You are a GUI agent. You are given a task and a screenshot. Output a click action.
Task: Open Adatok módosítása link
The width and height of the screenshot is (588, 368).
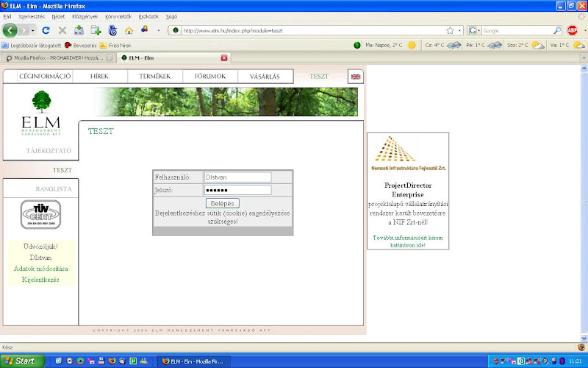(41, 269)
